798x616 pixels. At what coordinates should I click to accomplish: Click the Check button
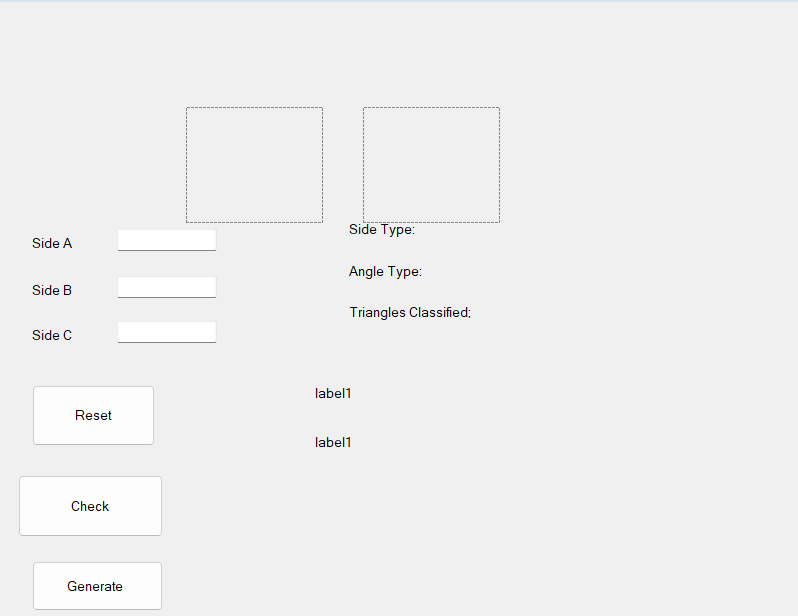(x=90, y=506)
